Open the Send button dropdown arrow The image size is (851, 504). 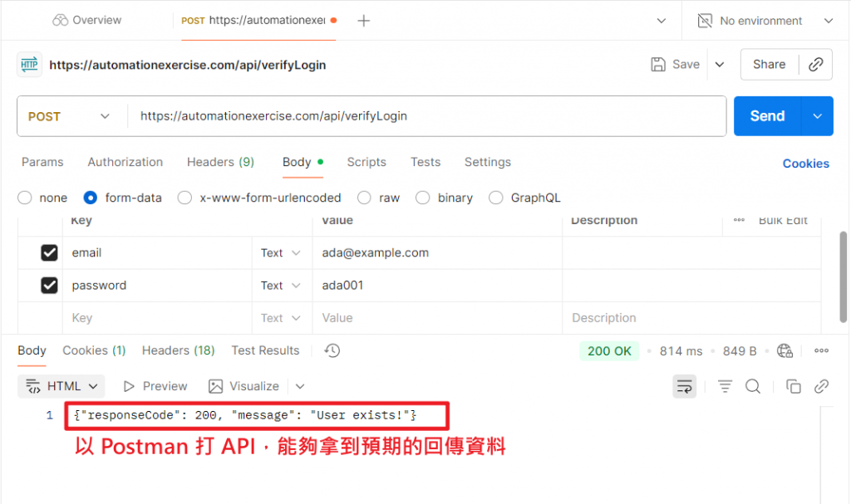tap(818, 116)
